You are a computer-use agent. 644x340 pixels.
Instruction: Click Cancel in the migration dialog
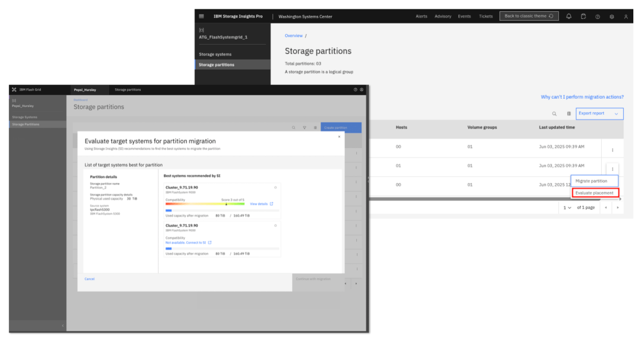pos(89,278)
